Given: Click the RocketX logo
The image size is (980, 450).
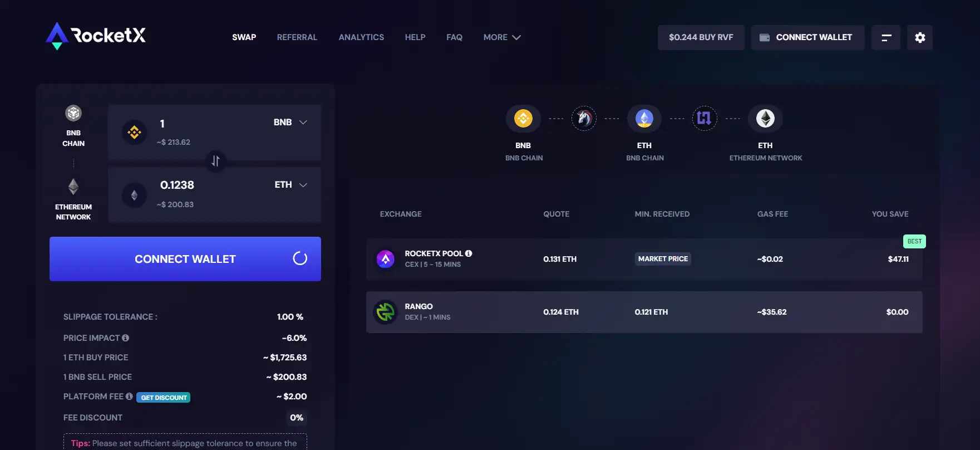Looking at the screenshot, I should click(96, 36).
